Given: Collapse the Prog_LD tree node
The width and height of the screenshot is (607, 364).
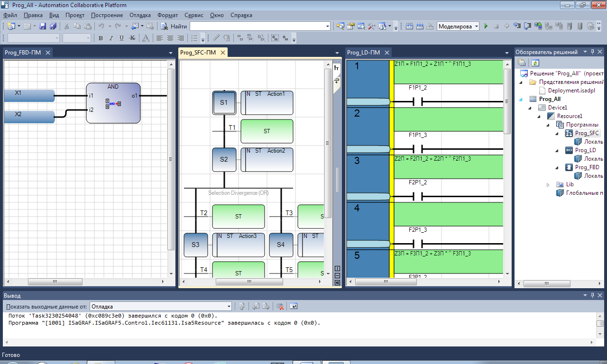Looking at the screenshot, I should (557, 150).
